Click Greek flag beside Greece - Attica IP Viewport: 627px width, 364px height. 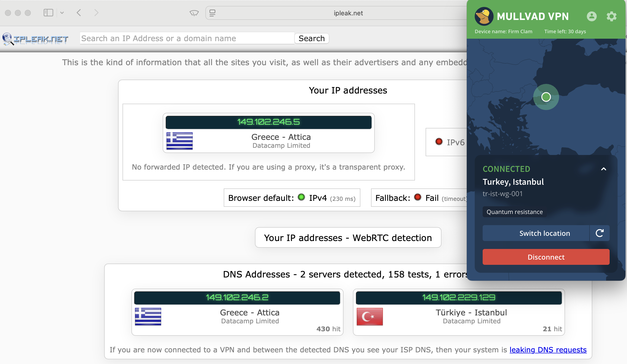(179, 141)
